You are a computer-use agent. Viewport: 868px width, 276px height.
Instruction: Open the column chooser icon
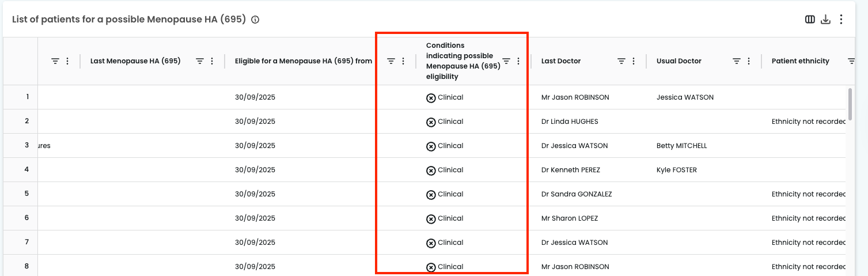tap(810, 20)
